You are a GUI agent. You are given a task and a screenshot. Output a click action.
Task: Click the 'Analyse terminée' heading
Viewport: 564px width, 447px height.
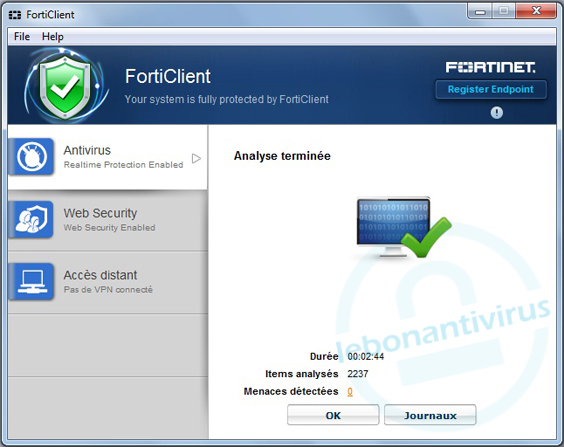pos(282,156)
